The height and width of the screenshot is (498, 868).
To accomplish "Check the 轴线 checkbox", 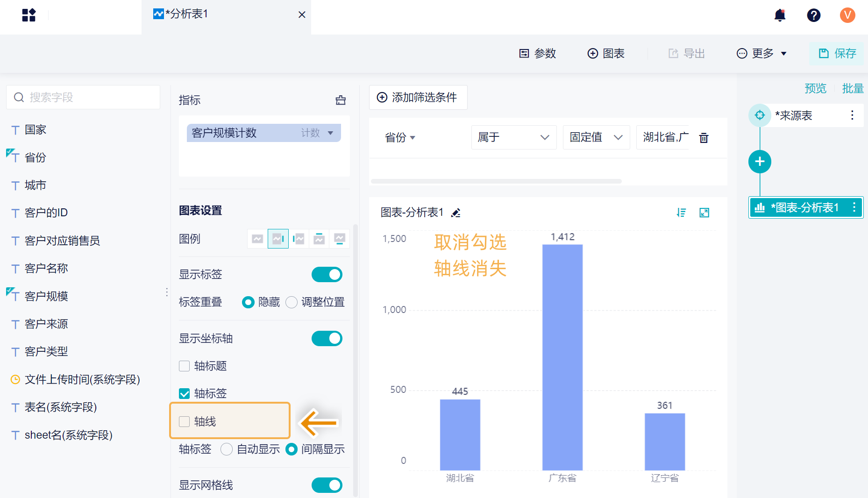I will click(185, 422).
